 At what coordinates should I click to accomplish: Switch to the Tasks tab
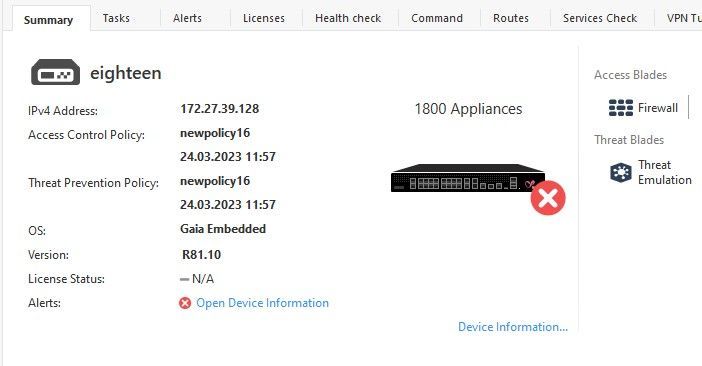116,18
